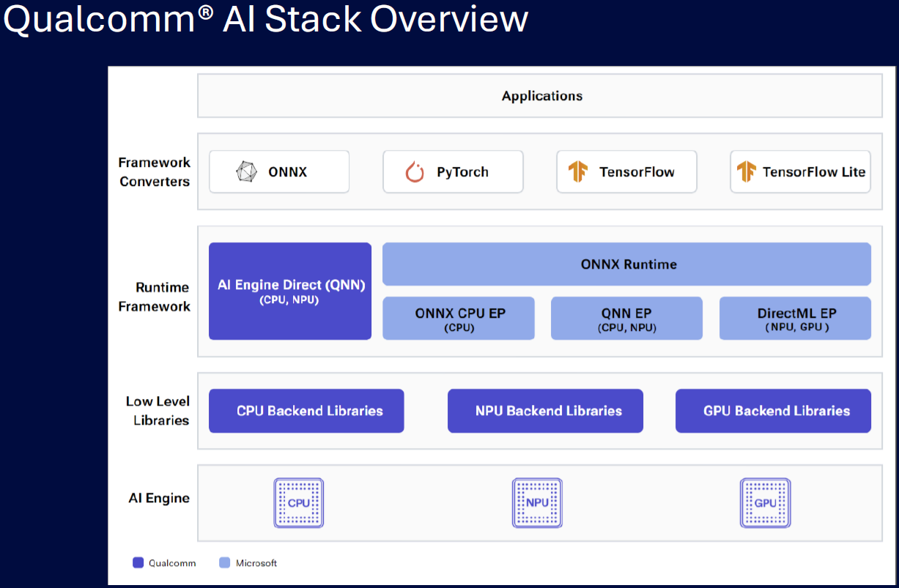Select the TensorFlow icon
This screenshot has height=588, width=899.
(x=579, y=171)
